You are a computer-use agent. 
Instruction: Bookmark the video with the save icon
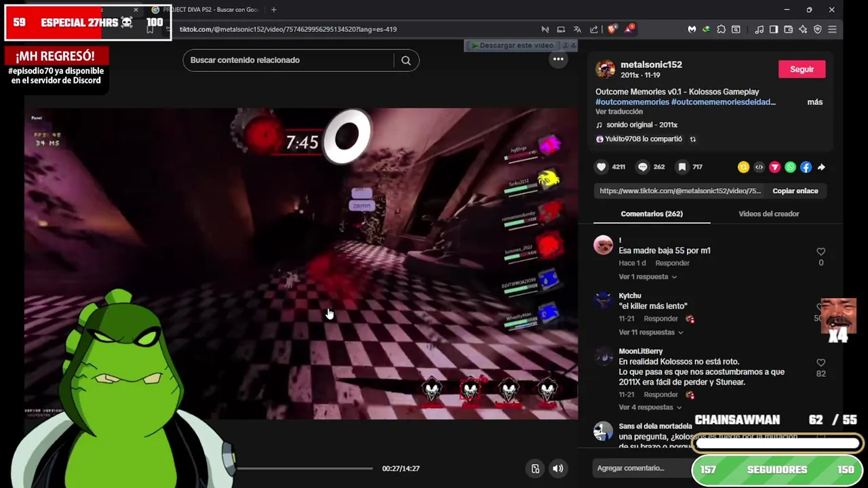(682, 167)
